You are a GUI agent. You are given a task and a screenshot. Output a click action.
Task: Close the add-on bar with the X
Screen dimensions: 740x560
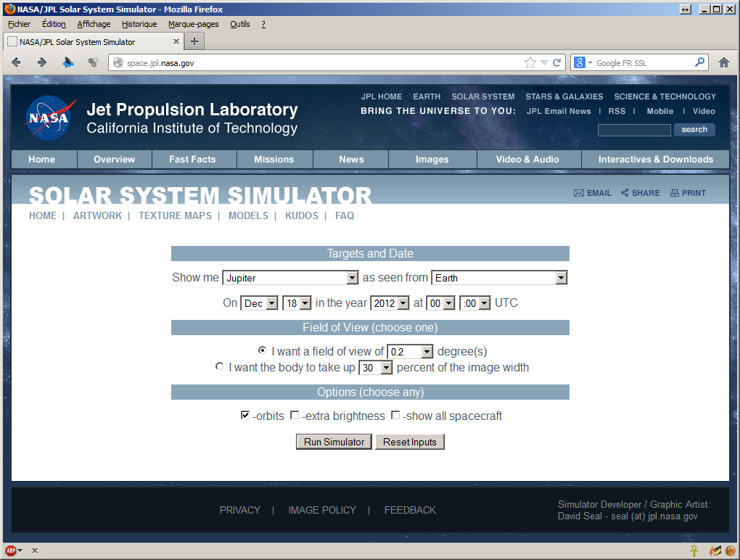[x=34, y=550]
